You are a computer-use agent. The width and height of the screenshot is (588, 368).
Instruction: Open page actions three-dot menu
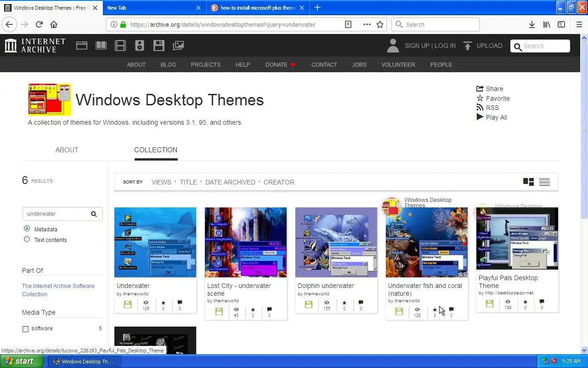(x=367, y=24)
